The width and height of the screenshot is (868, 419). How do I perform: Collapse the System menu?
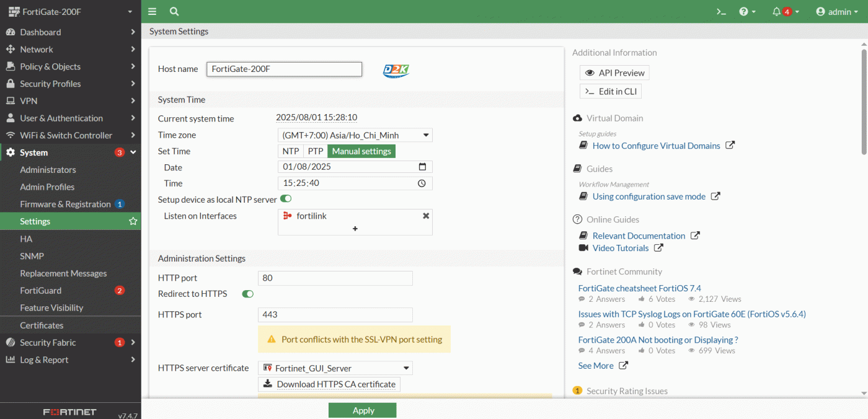click(x=71, y=152)
